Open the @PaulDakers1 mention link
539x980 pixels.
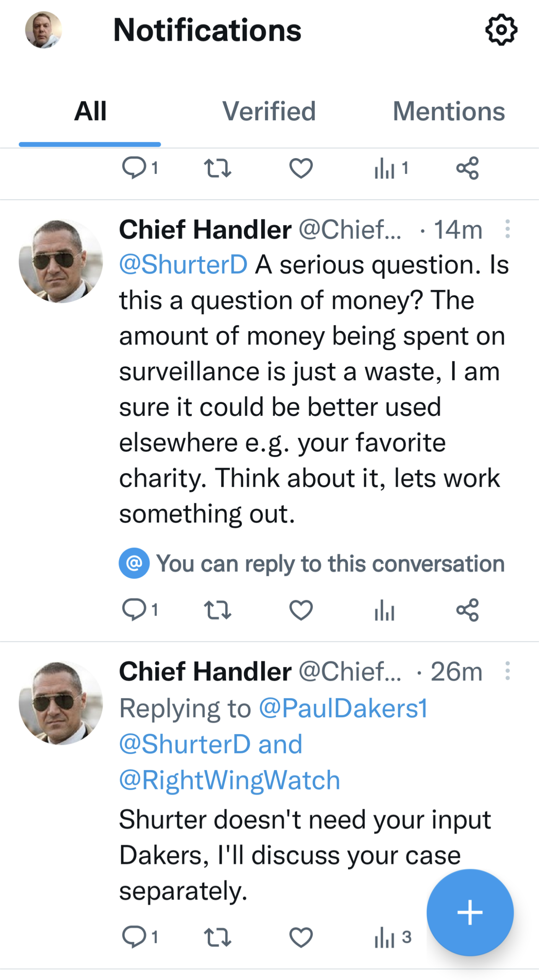343,708
